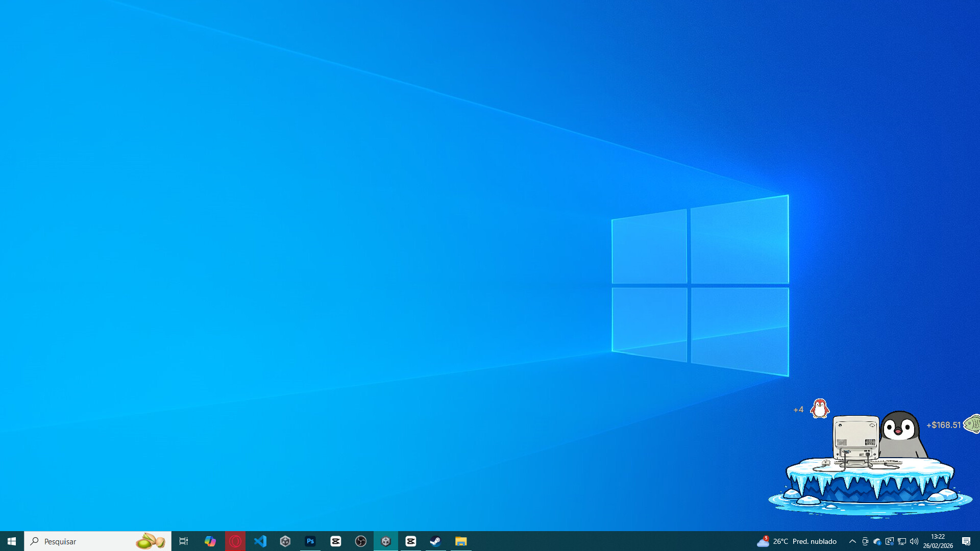Open the first CapCut taskbar icon
This screenshot has width=980, height=551.
tap(336, 541)
